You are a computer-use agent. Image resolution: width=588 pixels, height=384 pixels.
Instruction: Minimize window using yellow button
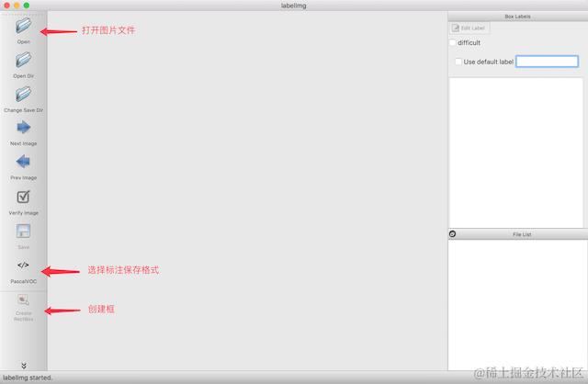17,6
